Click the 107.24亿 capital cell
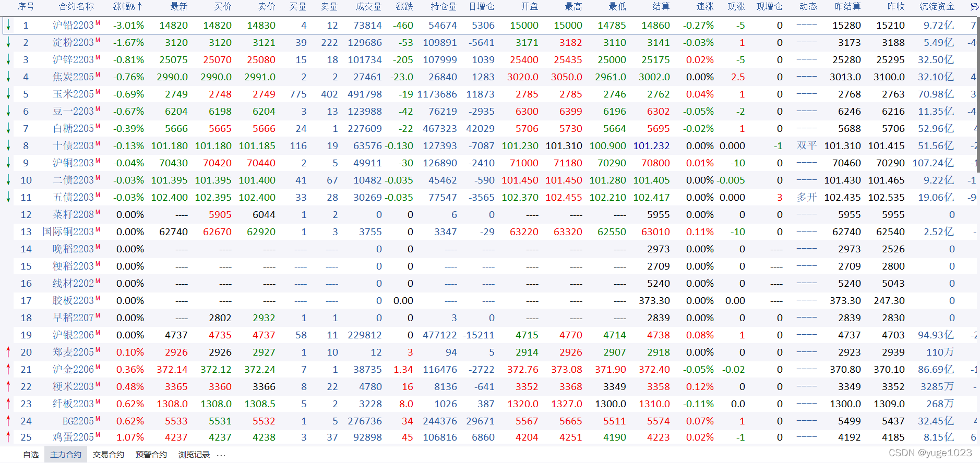This screenshot has height=463, width=980. [x=933, y=163]
